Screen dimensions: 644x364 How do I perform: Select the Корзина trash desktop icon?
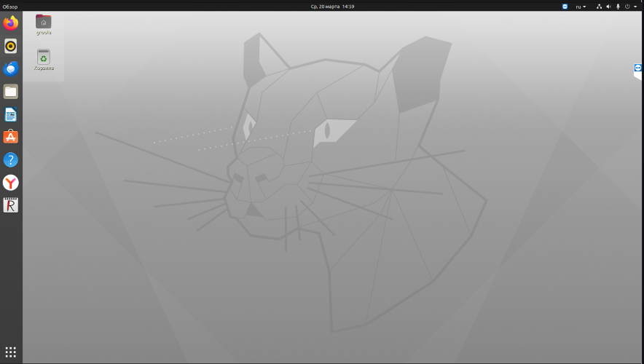(x=44, y=60)
